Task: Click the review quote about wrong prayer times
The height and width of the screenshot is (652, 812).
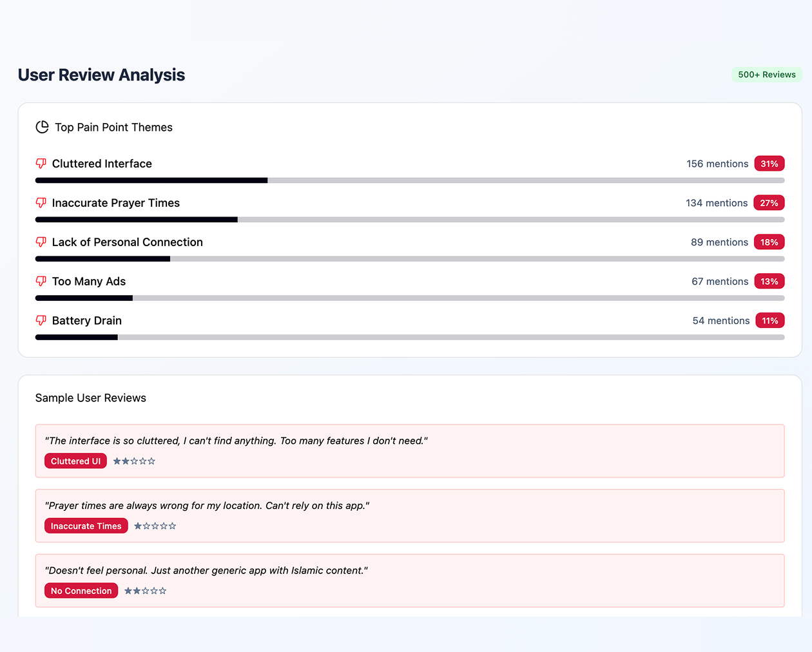Action: [x=207, y=506]
